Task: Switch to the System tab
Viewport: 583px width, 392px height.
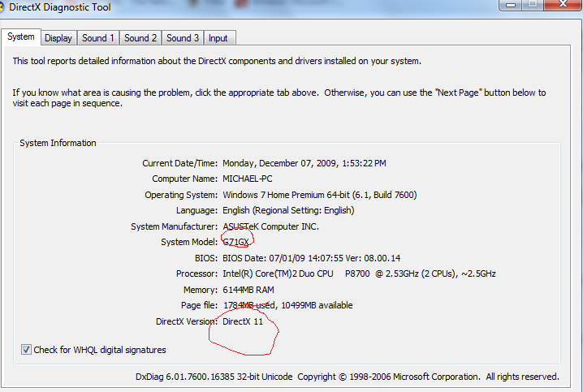Action: [x=21, y=37]
